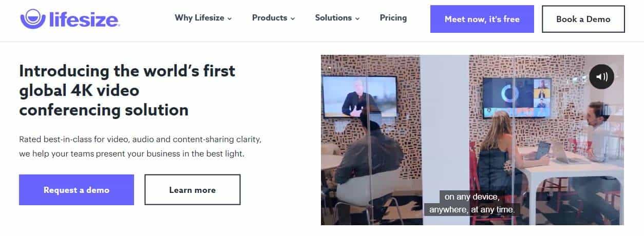Screen dimensions: 644x236
Task: Click the wall TV showing the man speaking
Action: pos(360,97)
